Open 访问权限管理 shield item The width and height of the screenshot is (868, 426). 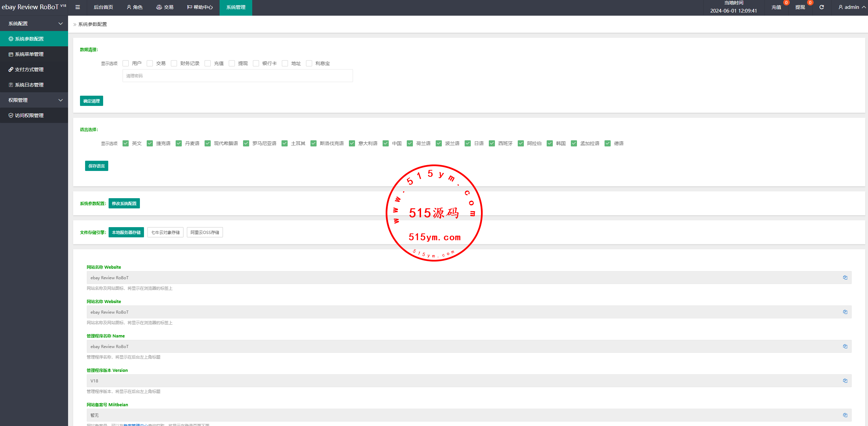(29, 115)
